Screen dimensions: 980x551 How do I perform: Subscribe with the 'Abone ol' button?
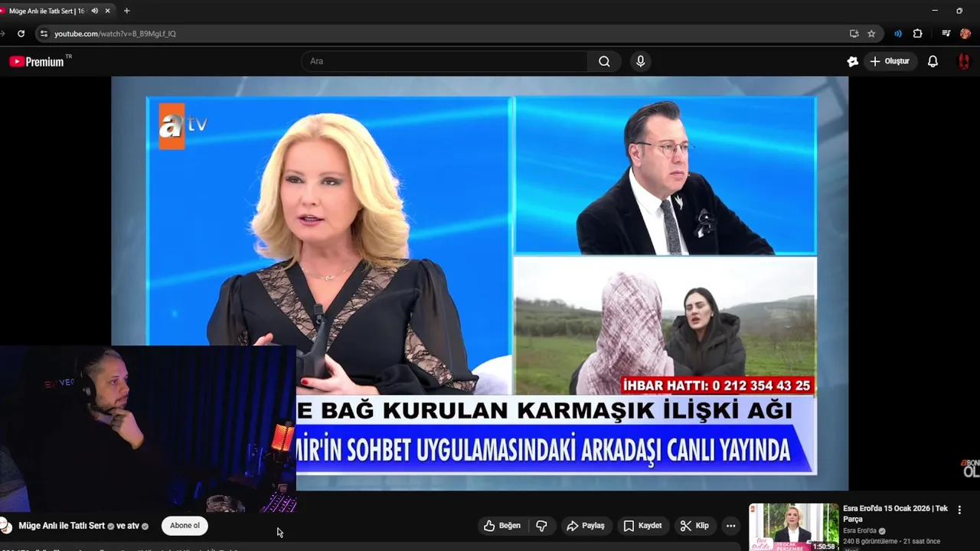[185, 526]
